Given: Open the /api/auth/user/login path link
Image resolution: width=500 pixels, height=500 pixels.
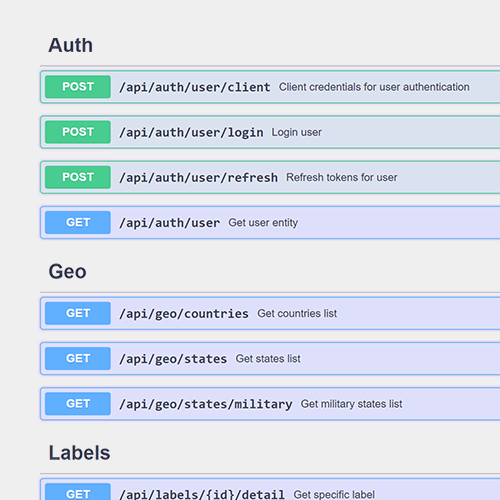Looking at the screenshot, I should pyautogui.click(x=191, y=133).
